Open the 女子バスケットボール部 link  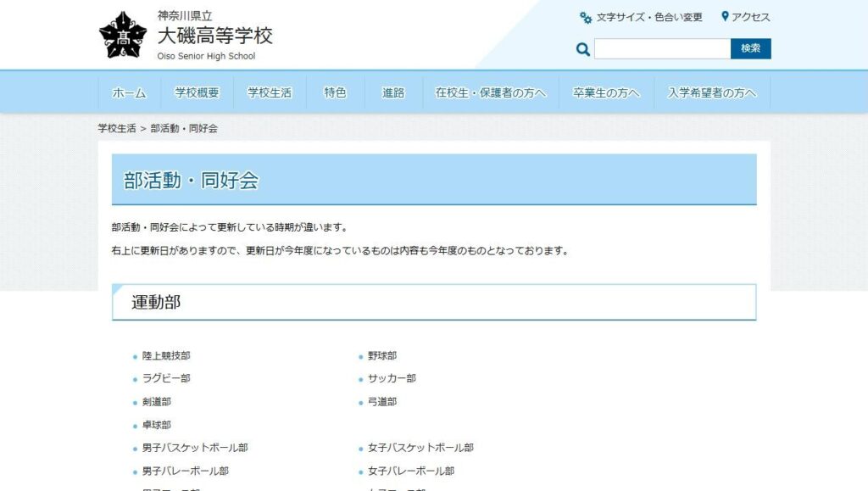pyautogui.click(x=420, y=448)
